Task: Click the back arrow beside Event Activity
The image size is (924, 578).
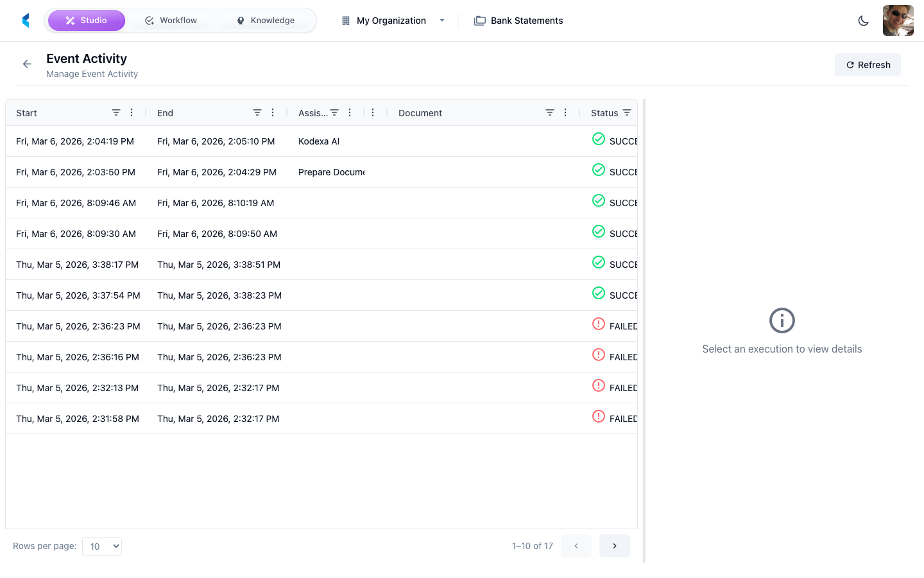Action: tap(26, 64)
